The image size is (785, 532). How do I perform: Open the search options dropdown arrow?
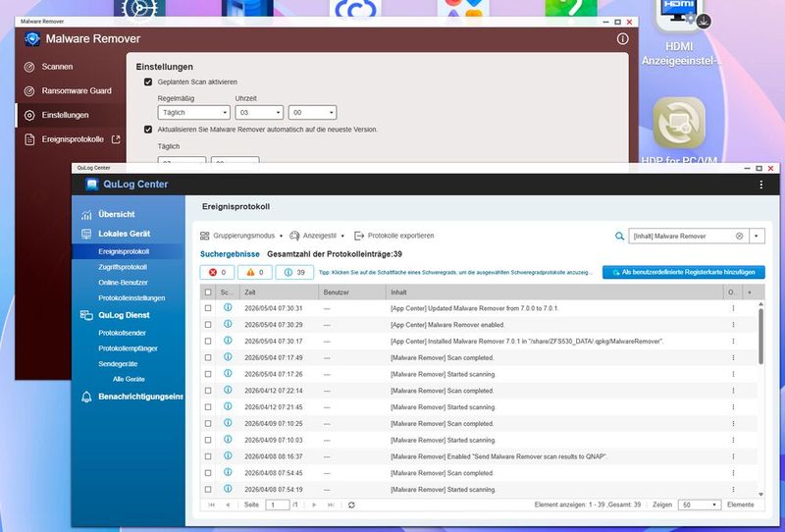pyautogui.click(x=757, y=236)
